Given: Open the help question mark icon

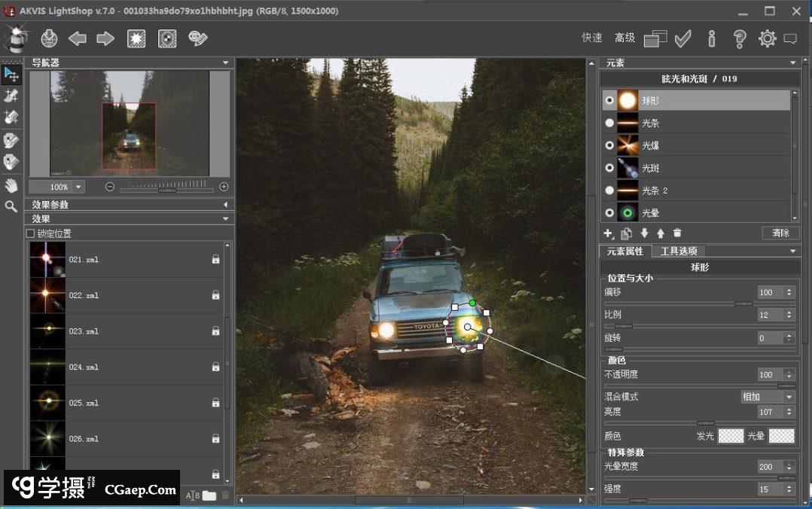Looking at the screenshot, I should tap(739, 38).
